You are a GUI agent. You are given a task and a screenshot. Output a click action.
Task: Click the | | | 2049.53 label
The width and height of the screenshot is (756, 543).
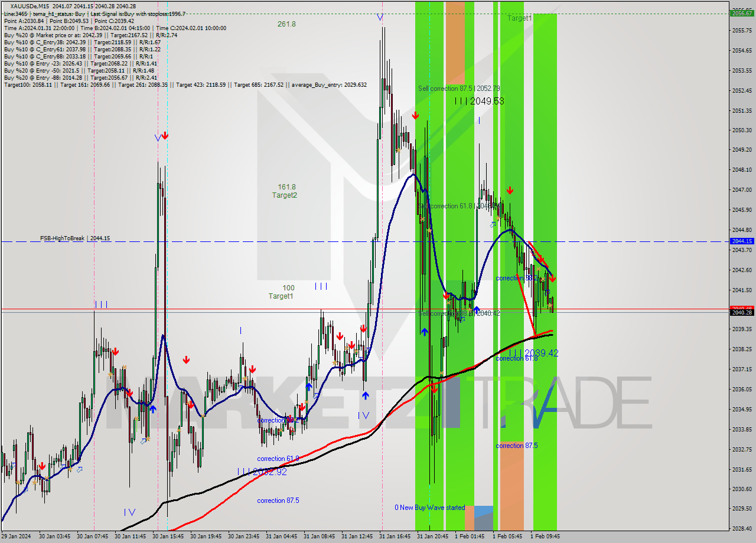[480, 101]
